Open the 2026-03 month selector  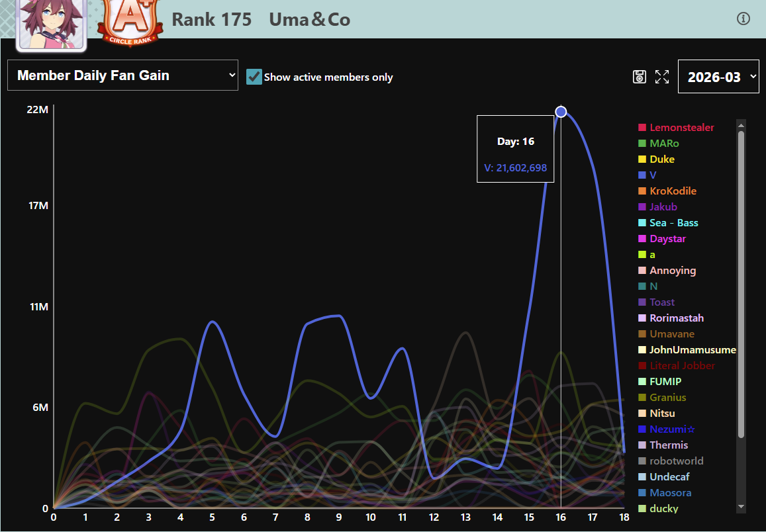coord(718,77)
